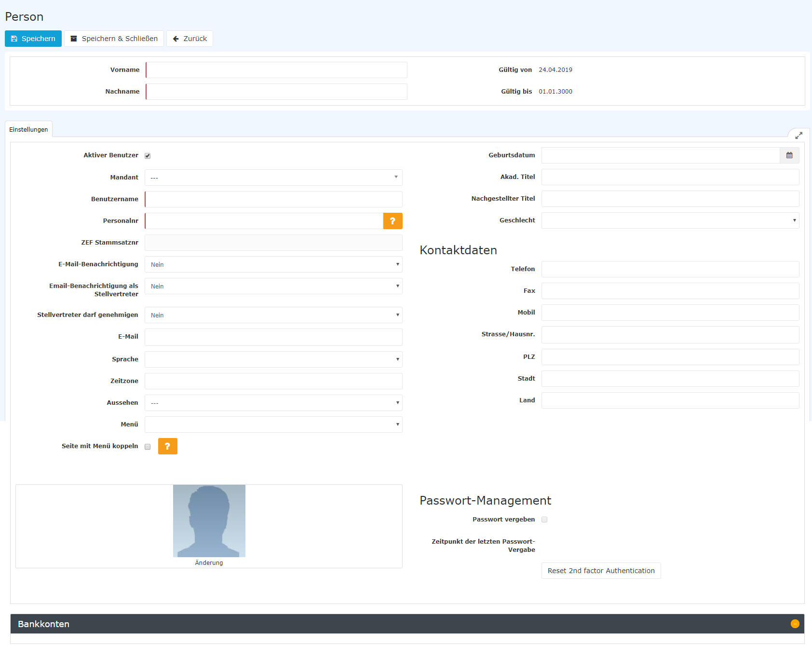Viewport: 812px width, 658px height.
Task: Click the calendar icon next to Geburtsdatum
Action: point(789,155)
